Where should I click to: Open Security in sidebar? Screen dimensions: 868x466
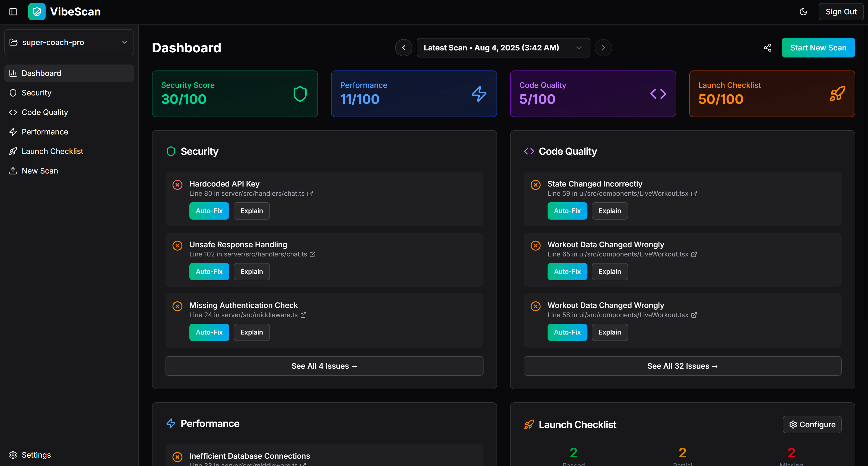click(x=36, y=93)
